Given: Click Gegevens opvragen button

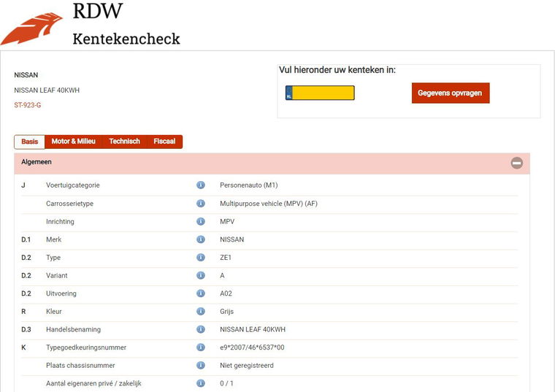Looking at the screenshot, I should 451,93.
